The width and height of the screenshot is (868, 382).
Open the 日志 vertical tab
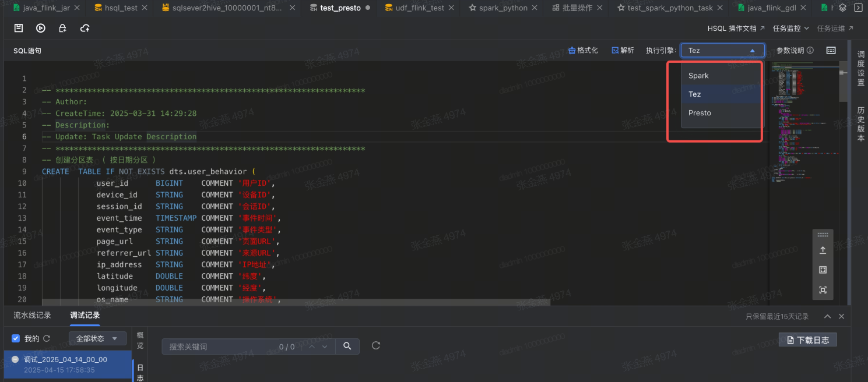140,373
